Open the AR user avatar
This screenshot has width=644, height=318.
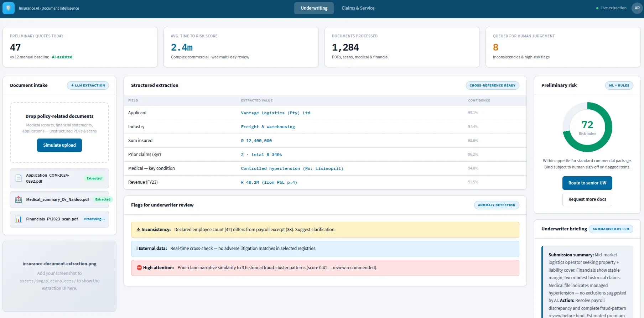click(637, 8)
